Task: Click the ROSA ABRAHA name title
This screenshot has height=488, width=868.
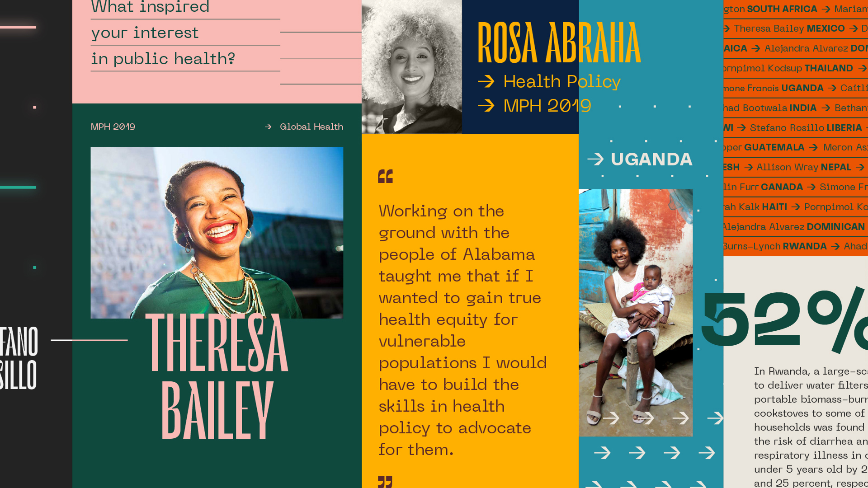Action: click(x=559, y=43)
